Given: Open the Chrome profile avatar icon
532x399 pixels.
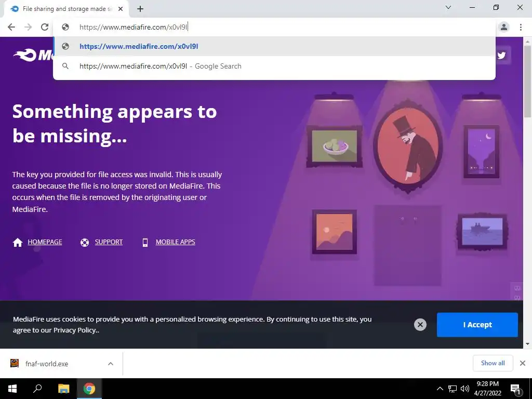Looking at the screenshot, I should 504,27.
